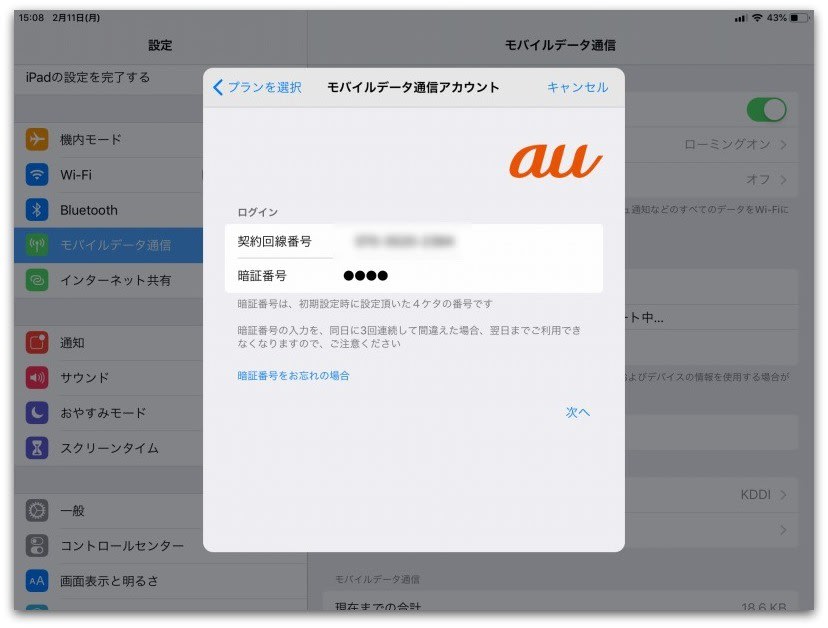
Task: Tap the General gear icon
Action: pos(37,510)
